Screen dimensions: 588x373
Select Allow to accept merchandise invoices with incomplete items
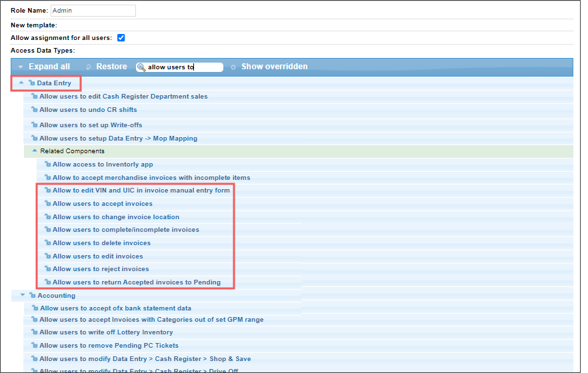coord(151,178)
